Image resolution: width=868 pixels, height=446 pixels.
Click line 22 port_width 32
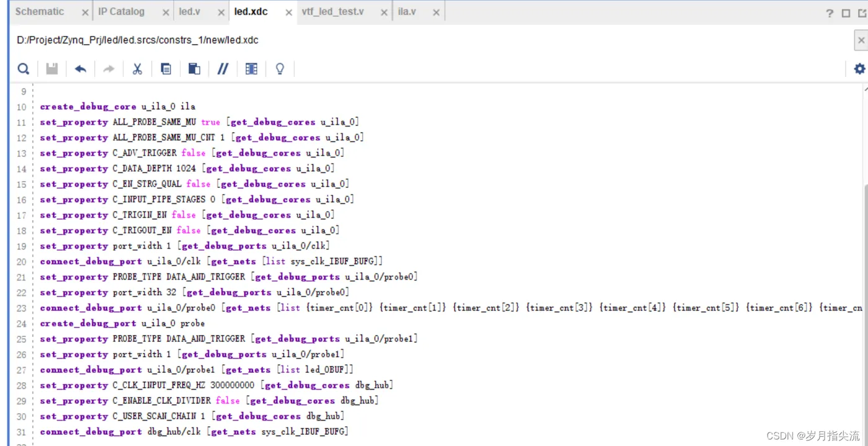pos(195,293)
